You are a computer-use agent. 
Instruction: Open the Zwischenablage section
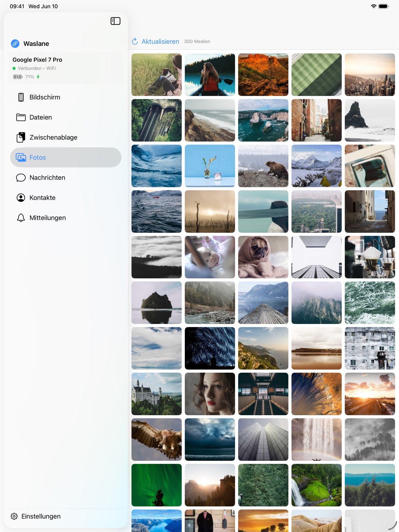(66, 137)
